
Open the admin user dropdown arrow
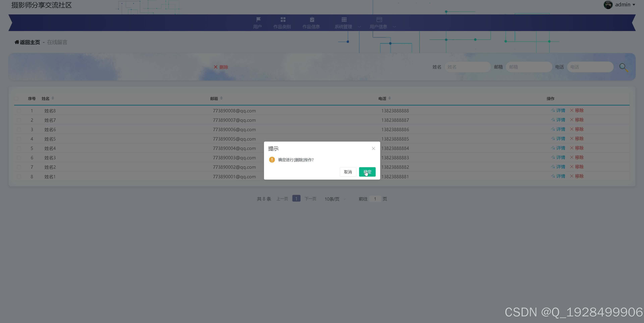pyautogui.click(x=634, y=5)
